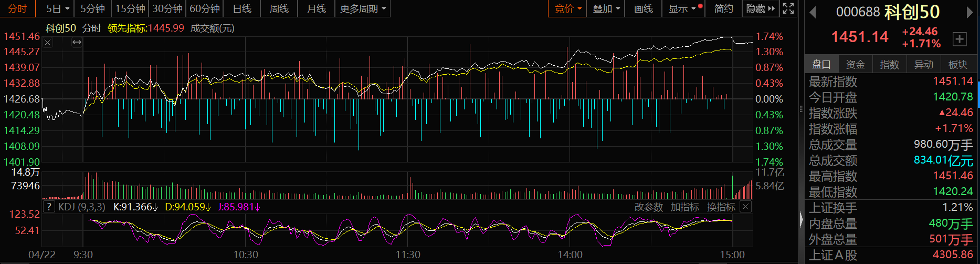Enable the 画线 drawing tool mode
Image resolution: width=980 pixels, height=264 pixels.
click(x=643, y=8)
